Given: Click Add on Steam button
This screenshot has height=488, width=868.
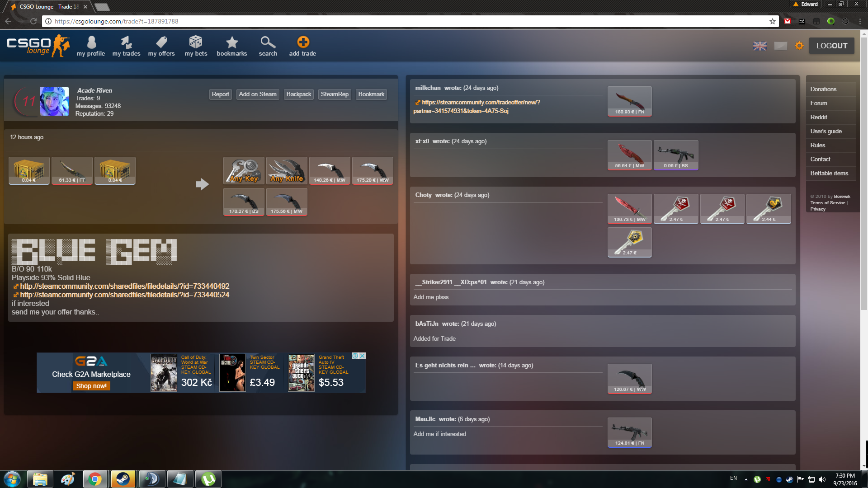Looking at the screenshot, I should [258, 94].
